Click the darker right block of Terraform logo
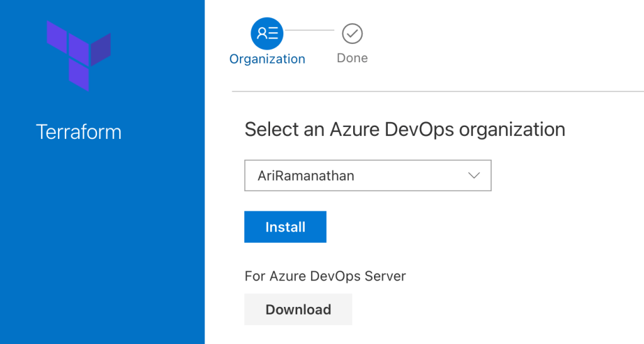 (x=101, y=50)
